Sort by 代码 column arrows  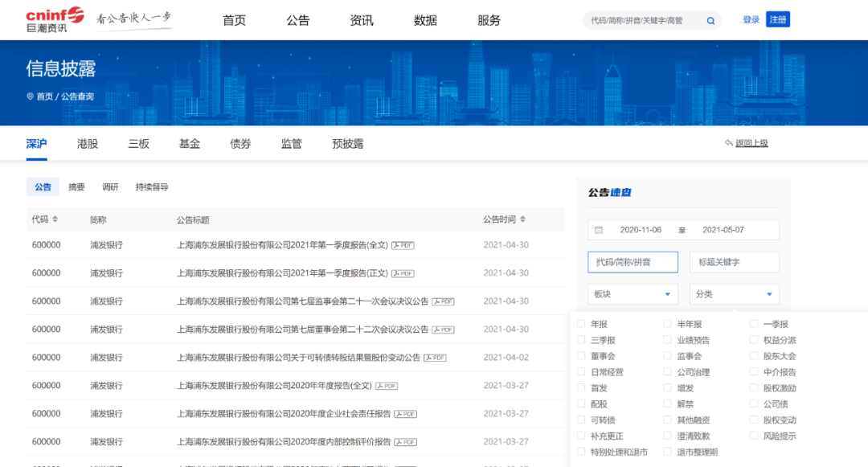click(55, 219)
